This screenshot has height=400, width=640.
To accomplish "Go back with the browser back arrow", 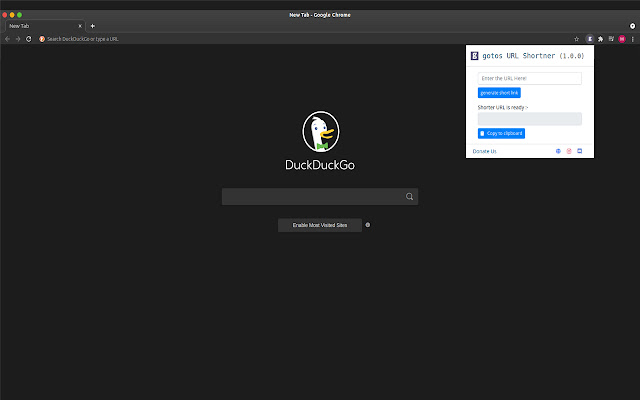I will click(7, 39).
